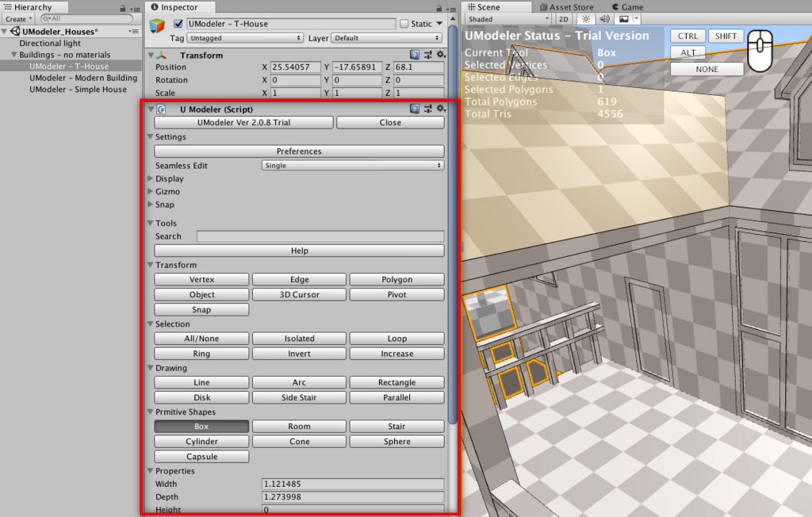The height and width of the screenshot is (517, 812).
Task: Select the Vertex transform tool
Action: click(201, 280)
